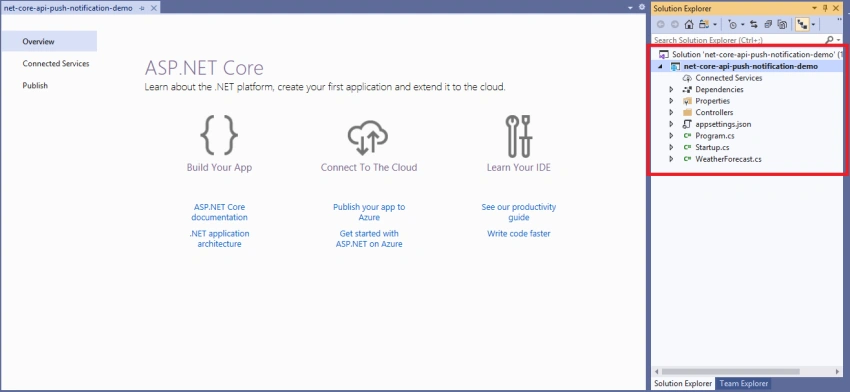Open the Write code faster link
This screenshot has height=392, width=850.
point(519,234)
